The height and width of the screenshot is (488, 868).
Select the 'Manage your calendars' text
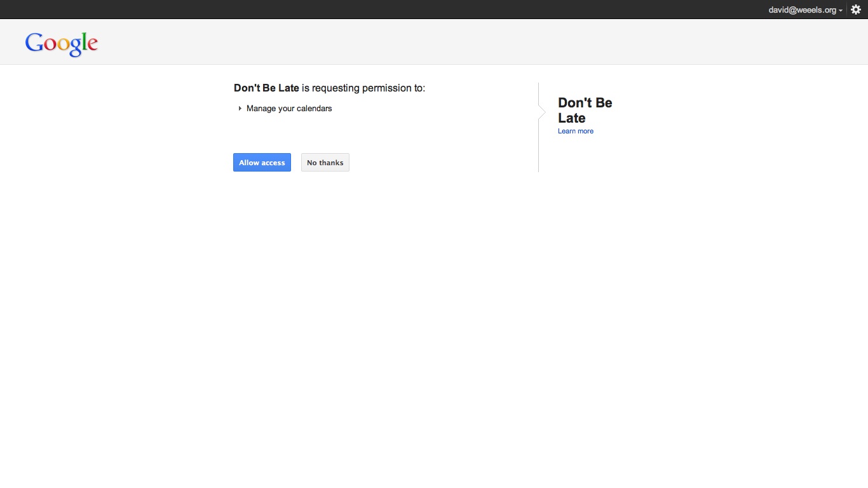point(289,109)
